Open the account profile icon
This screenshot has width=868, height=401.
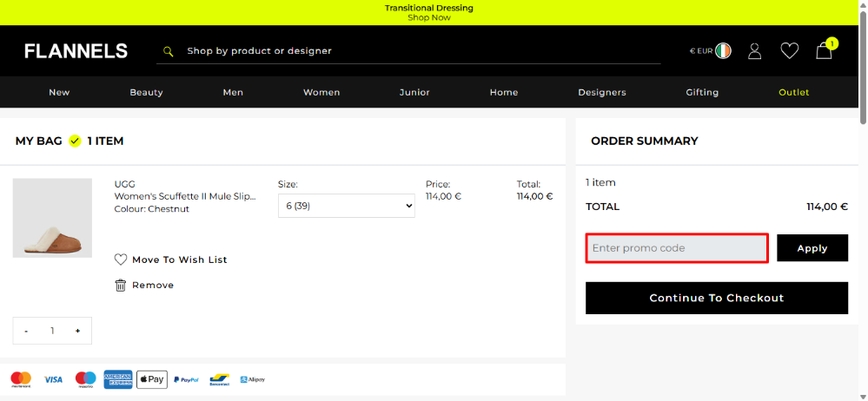coord(754,51)
